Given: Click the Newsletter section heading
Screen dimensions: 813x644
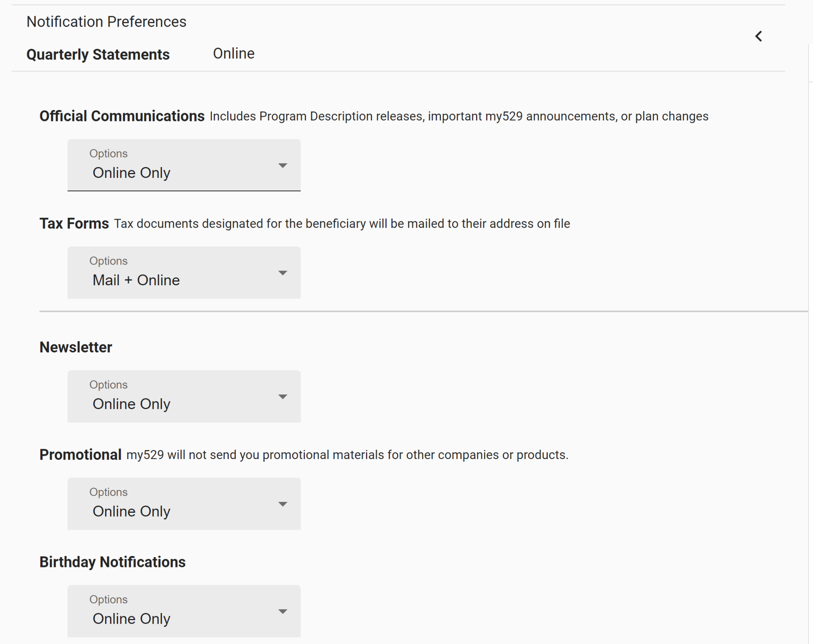Looking at the screenshot, I should tap(76, 347).
